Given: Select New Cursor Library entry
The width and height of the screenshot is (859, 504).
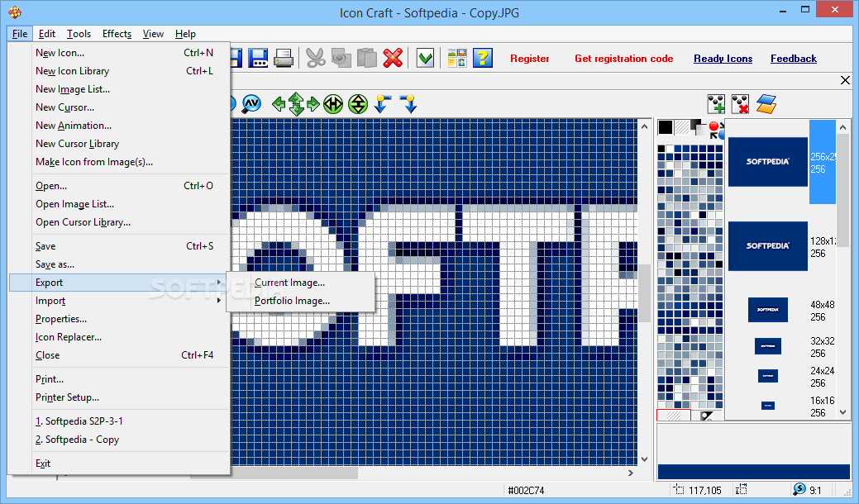Looking at the screenshot, I should (118, 144).
